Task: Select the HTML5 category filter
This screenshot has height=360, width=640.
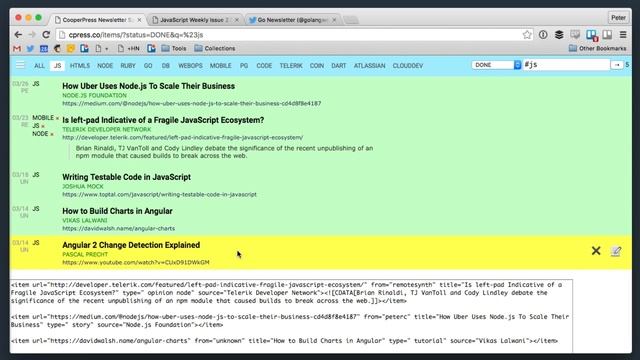Action: coord(80,66)
